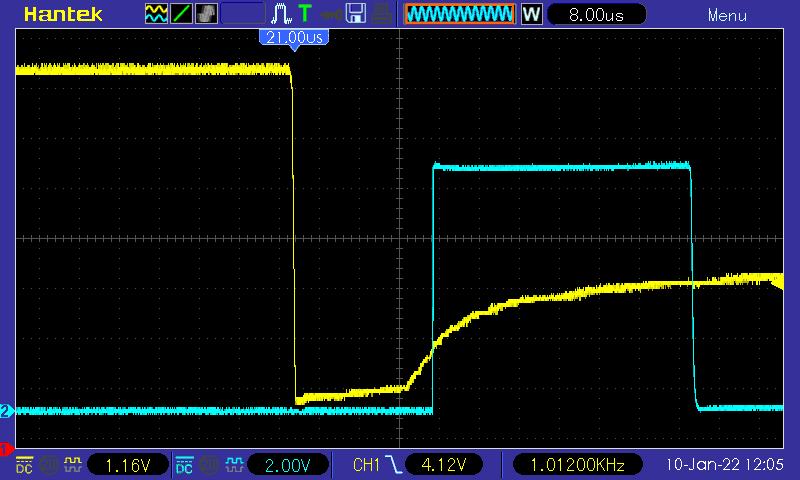Click the cyan CH2 DC coupling icon
The width and height of the screenshot is (800, 480).
point(184,465)
